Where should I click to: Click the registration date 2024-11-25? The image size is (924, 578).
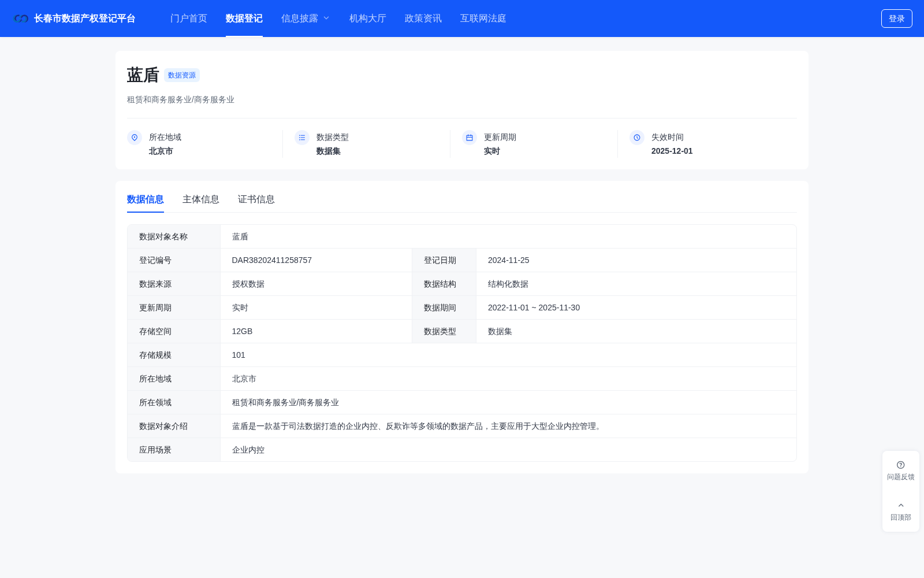(509, 260)
